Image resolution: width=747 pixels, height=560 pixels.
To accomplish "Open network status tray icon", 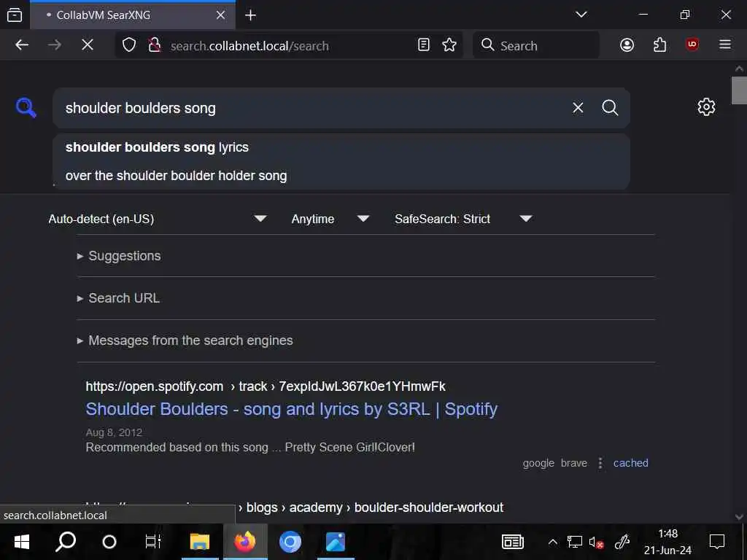I will click(x=575, y=542).
